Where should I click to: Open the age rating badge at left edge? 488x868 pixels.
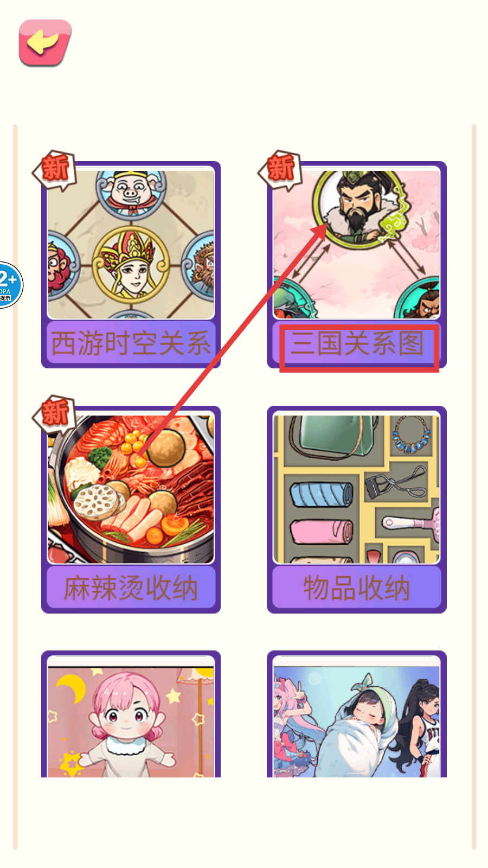coord(9,285)
